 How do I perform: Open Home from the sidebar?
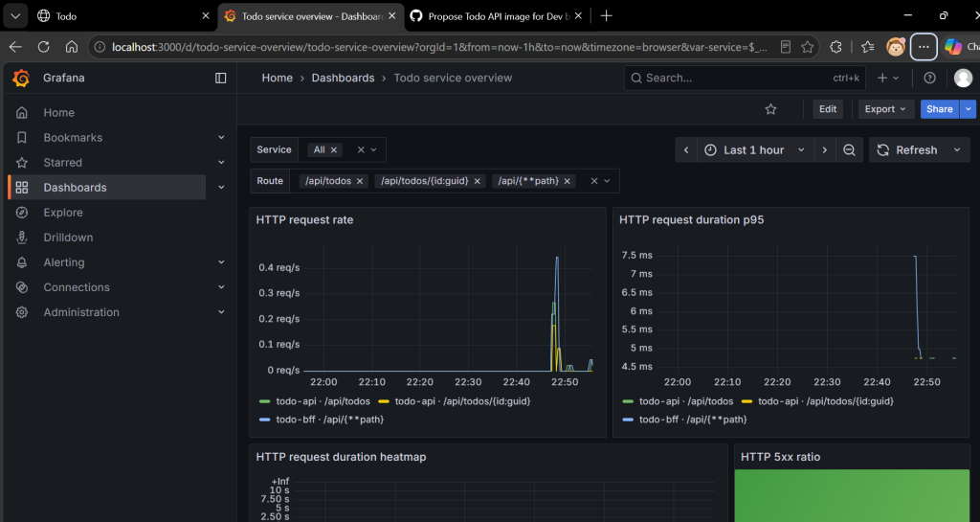tap(58, 112)
